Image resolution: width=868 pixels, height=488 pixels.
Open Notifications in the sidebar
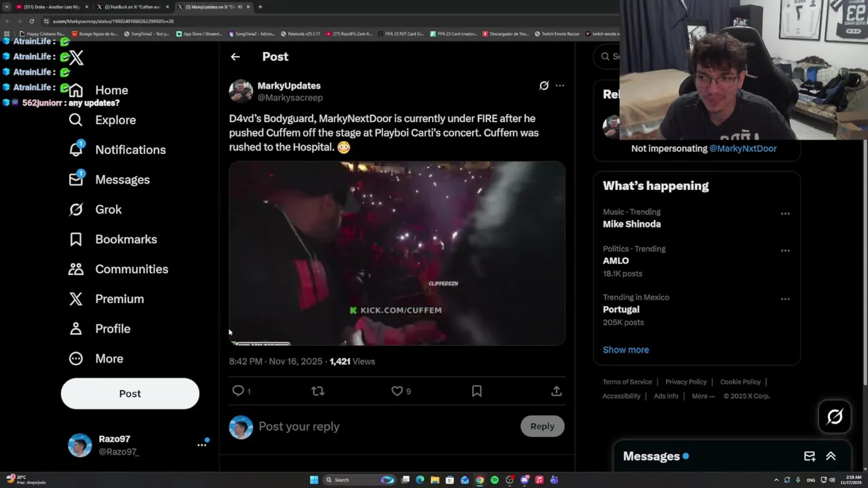point(117,150)
